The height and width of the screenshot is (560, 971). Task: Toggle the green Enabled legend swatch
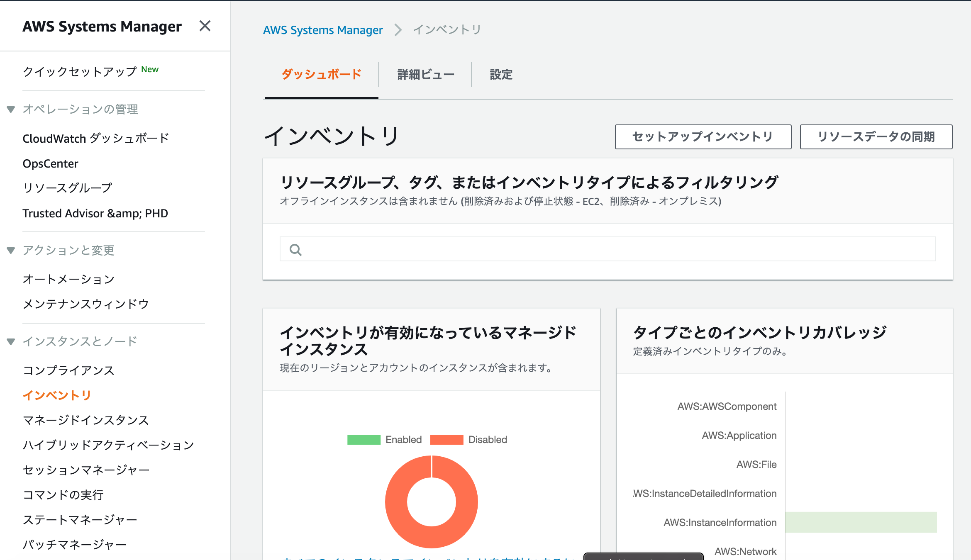[x=364, y=440]
